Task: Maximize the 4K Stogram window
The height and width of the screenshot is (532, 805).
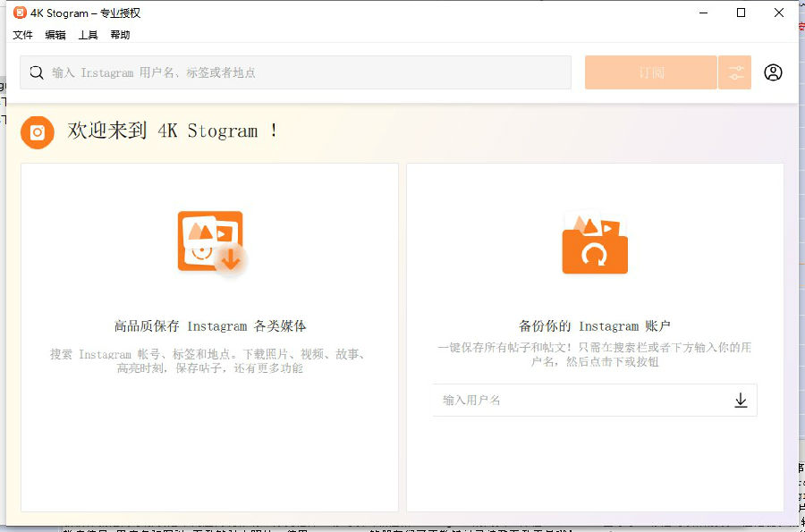Action: tap(741, 13)
